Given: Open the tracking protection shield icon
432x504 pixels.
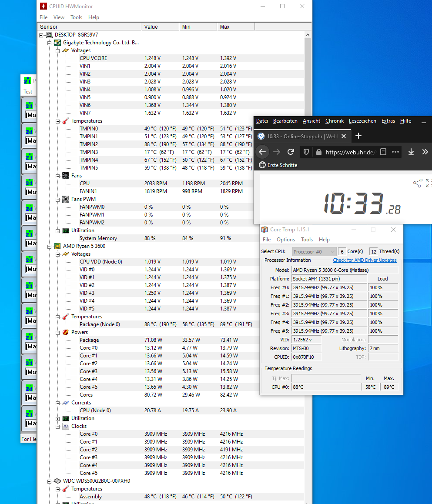Looking at the screenshot, I should click(306, 152).
